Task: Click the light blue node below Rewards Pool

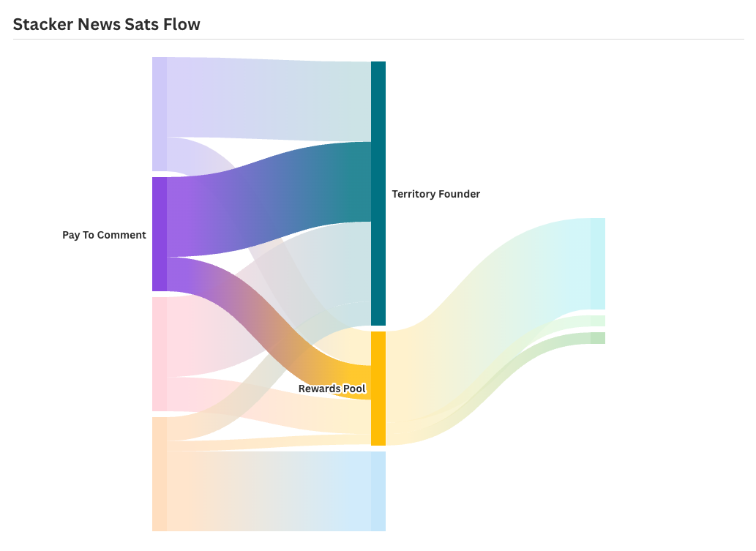Action: point(378,491)
